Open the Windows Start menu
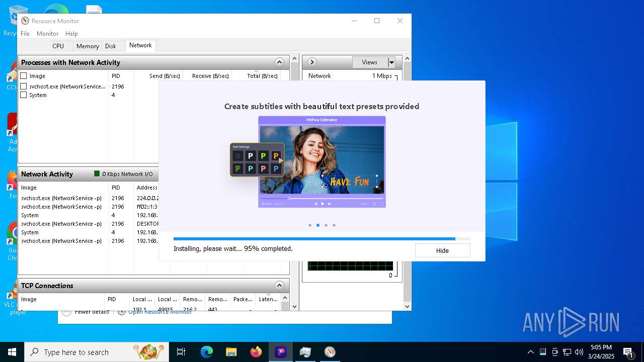The height and width of the screenshot is (362, 644). tap(12, 352)
